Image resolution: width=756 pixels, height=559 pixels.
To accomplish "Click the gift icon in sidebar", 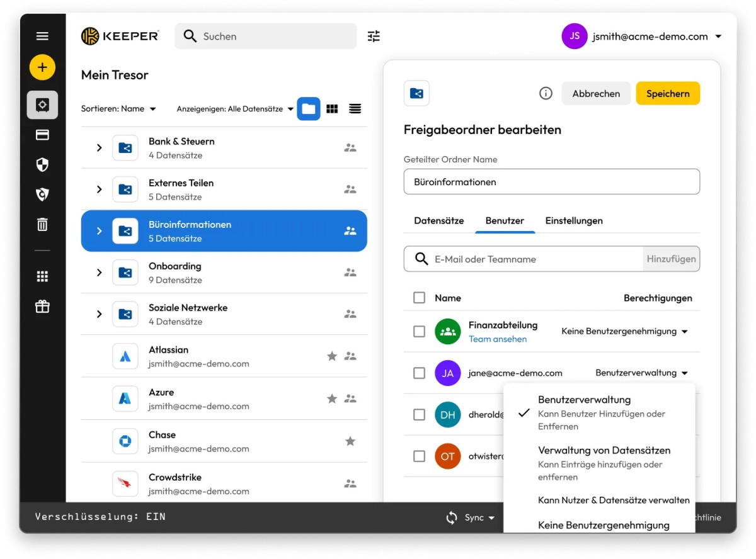I will pyautogui.click(x=42, y=307).
